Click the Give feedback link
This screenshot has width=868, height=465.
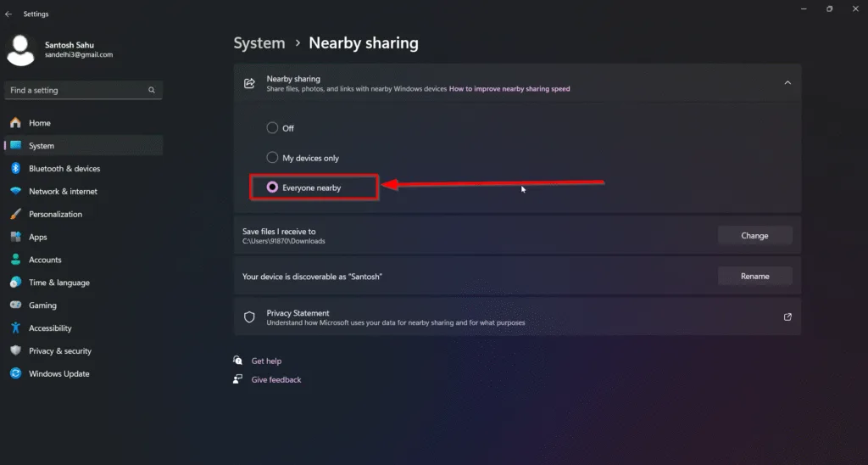tap(276, 379)
